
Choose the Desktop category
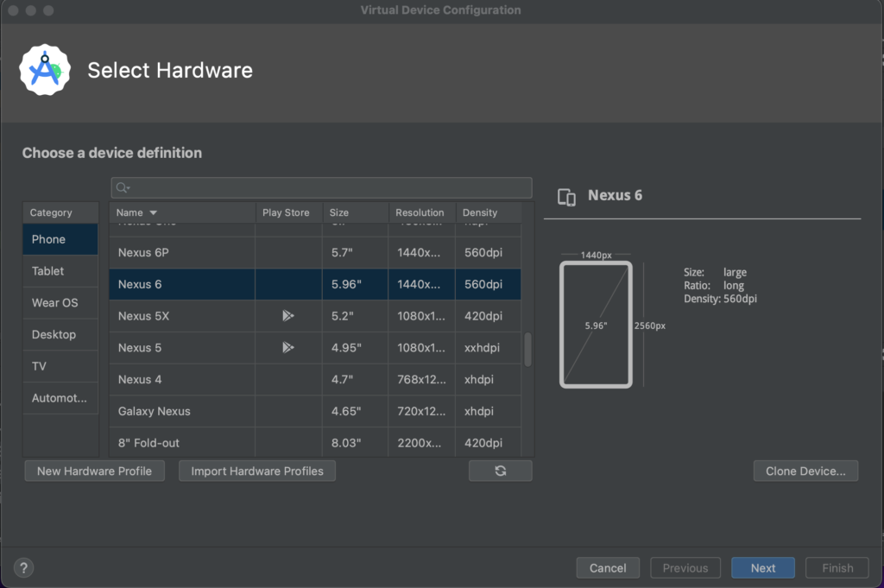[60, 334]
